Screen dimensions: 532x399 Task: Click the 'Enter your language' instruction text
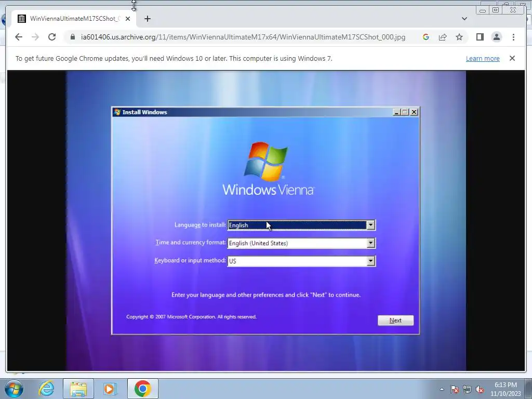tap(266, 295)
